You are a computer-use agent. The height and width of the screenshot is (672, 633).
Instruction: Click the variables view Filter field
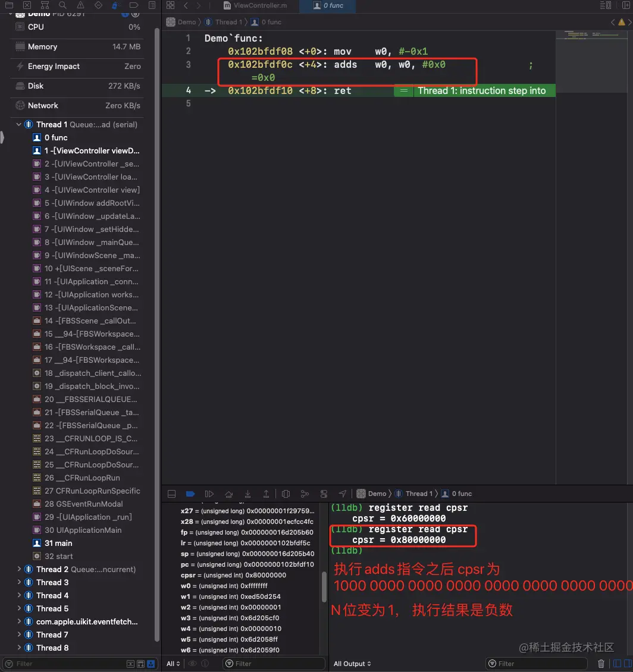[x=274, y=664]
